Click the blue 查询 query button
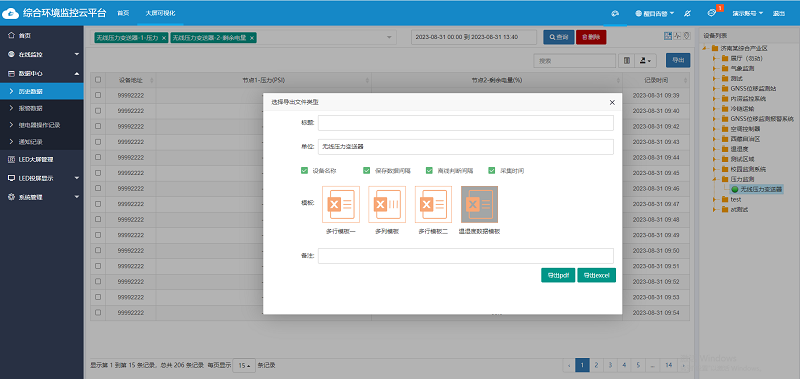The image size is (800, 379). point(559,37)
